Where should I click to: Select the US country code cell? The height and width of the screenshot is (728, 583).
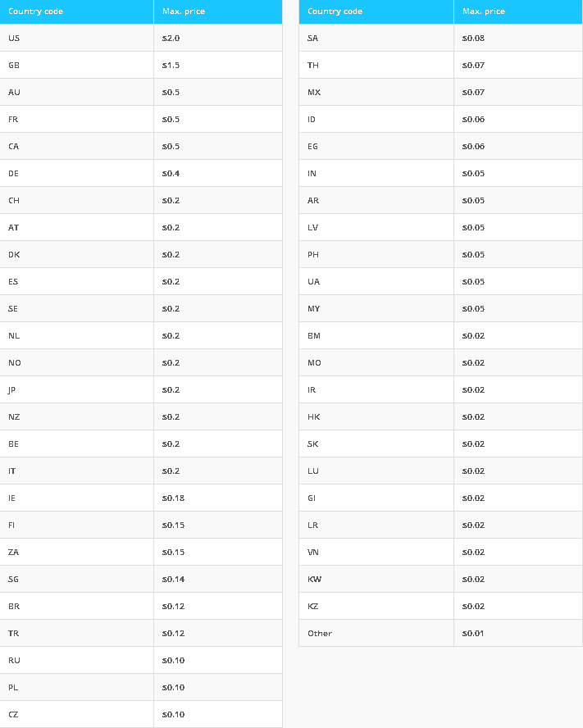coord(76,38)
